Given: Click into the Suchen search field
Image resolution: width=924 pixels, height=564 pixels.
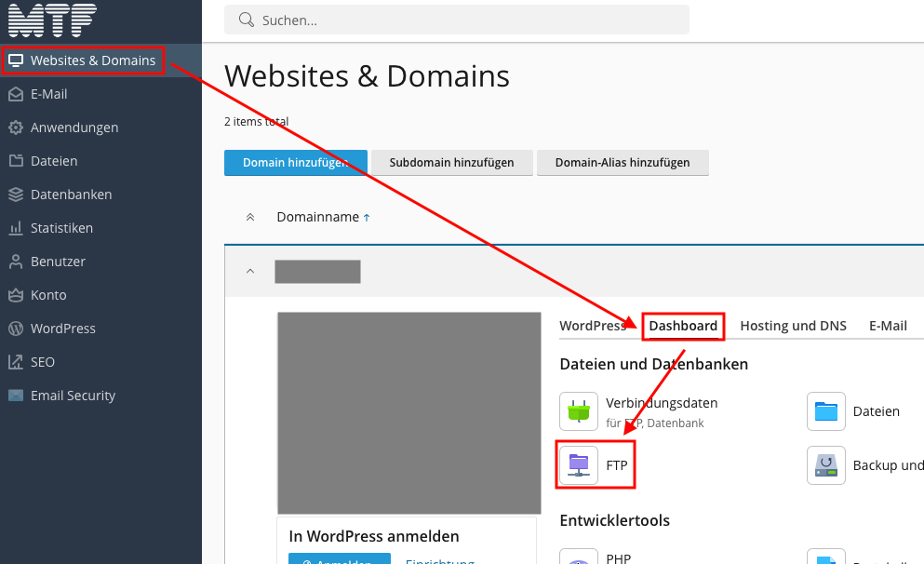Looking at the screenshot, I should [465, 20].
